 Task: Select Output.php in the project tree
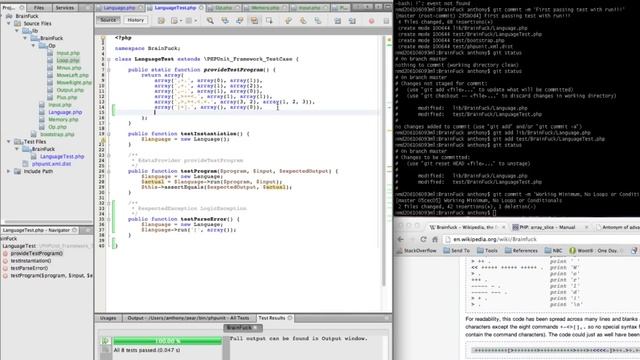pyautogui.click(x=70, y=90)
